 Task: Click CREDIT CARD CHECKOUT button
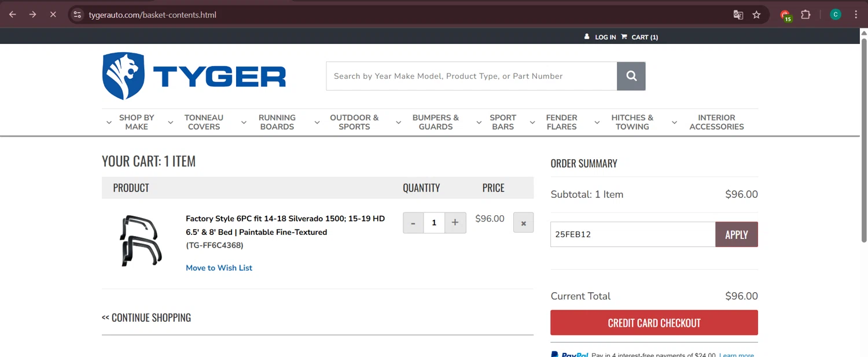point(654,323)
